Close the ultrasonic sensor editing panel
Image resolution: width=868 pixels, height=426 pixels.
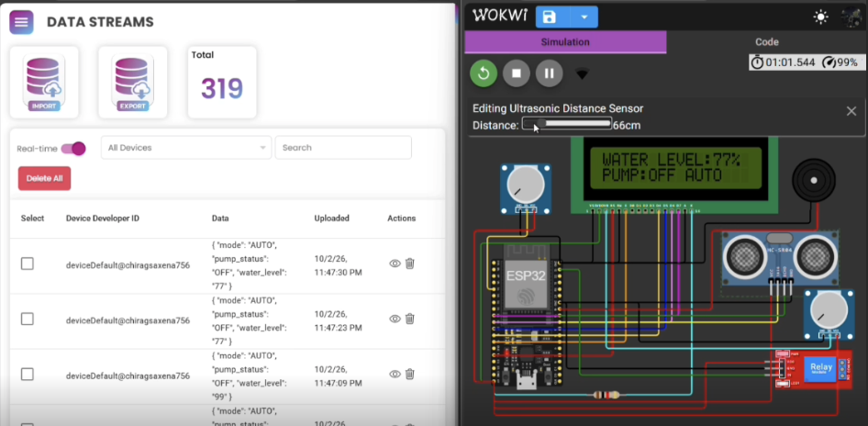click(851, 111)
